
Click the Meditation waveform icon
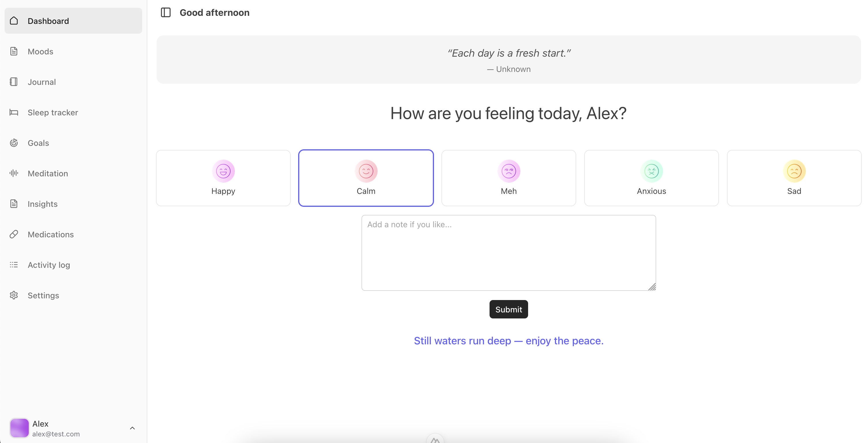coord(14,173)
